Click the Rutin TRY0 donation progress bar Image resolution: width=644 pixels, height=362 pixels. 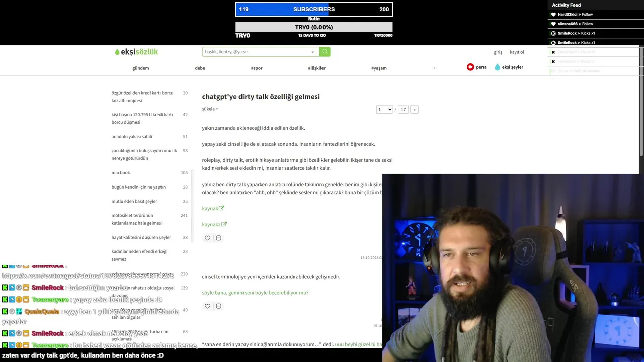click(x=314, y=27)
